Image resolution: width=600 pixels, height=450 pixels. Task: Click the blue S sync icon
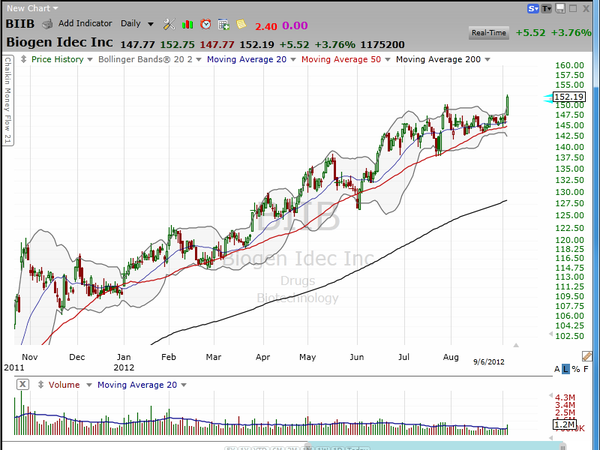533,8
